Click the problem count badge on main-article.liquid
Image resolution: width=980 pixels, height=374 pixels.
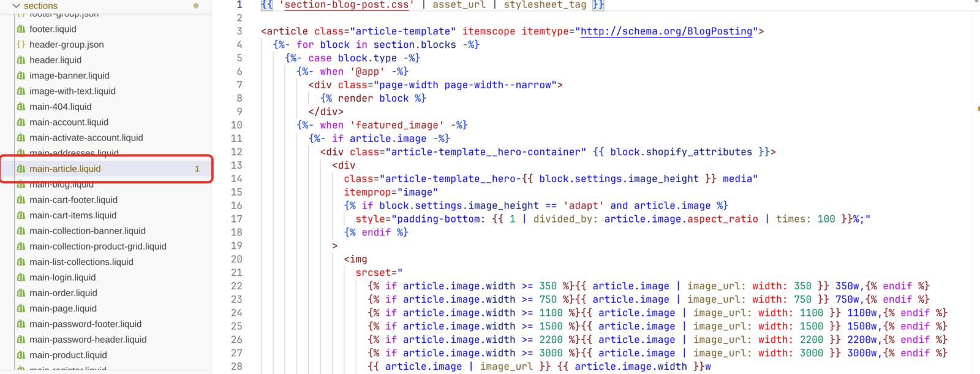[197, 169]
